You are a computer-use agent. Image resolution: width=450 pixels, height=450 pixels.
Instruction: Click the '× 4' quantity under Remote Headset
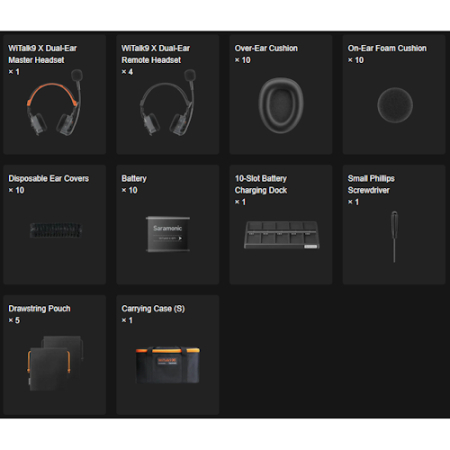tap(127, 72)
